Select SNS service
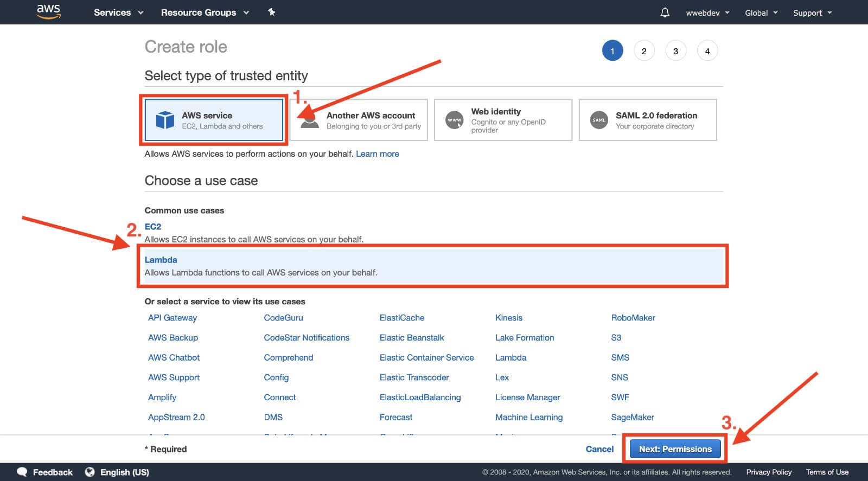 click(620, 377)
